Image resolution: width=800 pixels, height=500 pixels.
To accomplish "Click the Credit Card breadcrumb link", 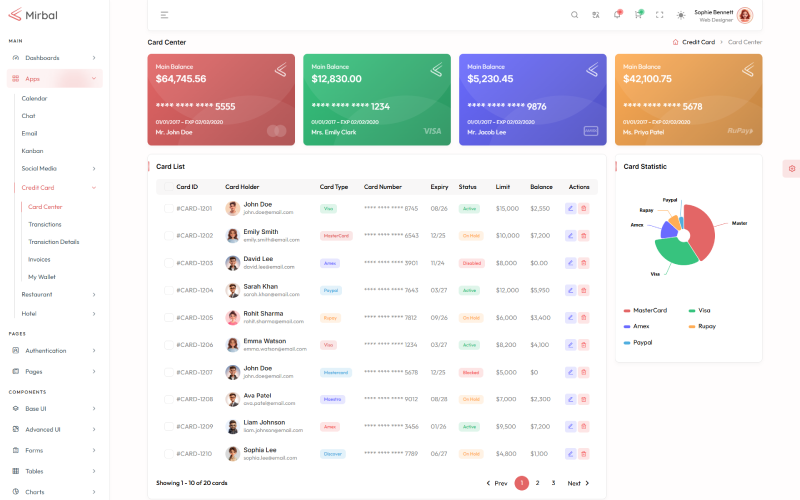I will (698, 42).
